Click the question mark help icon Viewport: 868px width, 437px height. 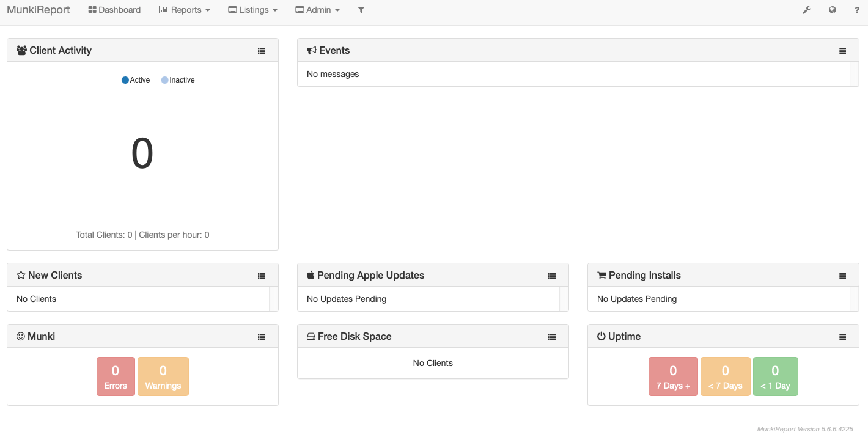pos(857,10)
